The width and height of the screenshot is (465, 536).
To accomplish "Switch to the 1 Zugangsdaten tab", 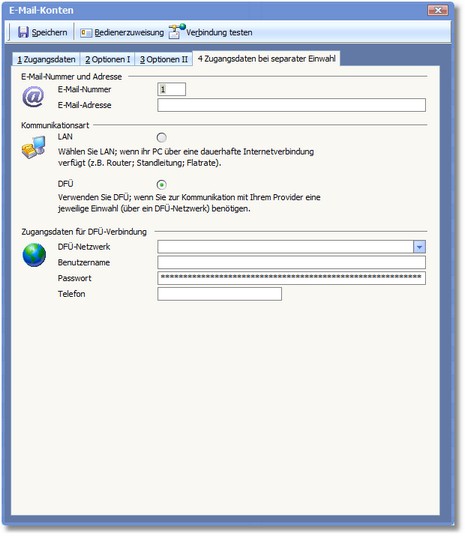I will click(46, 59).
